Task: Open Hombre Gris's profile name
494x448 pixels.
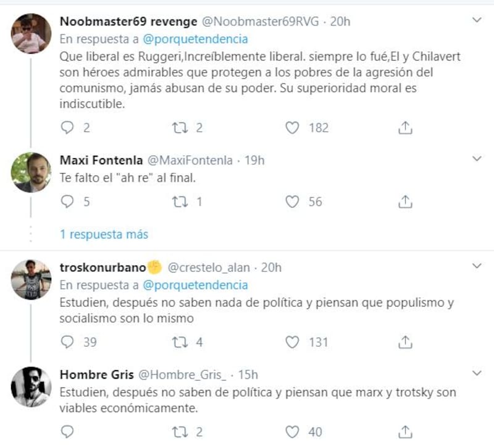Action: click(96, 374)
